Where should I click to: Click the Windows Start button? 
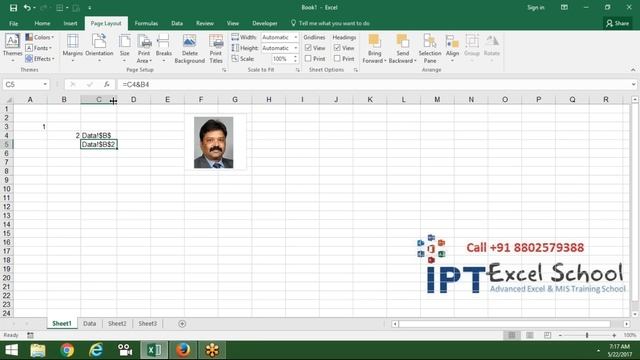point(12,350)
